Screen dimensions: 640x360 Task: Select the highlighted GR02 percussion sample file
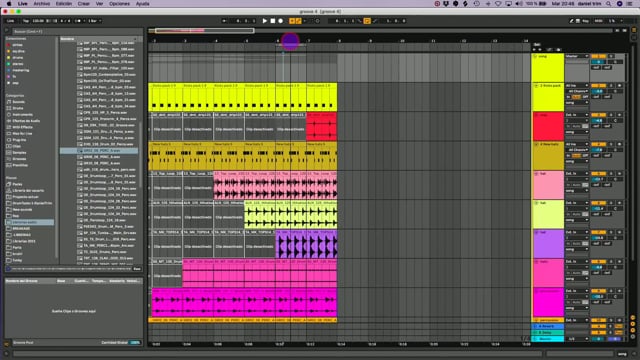click(x=99, y=151)
